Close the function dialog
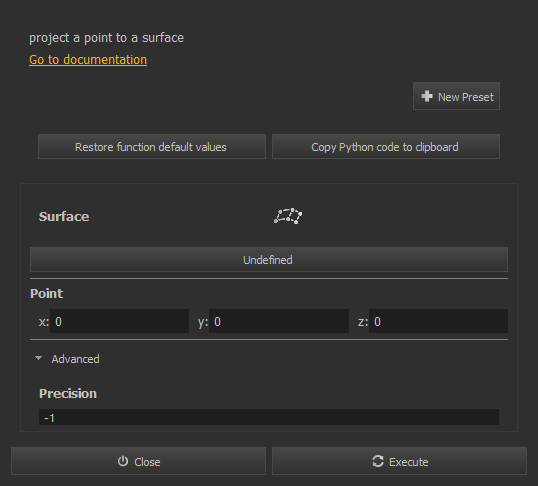The image size is (538, 486). click(138, 461)
